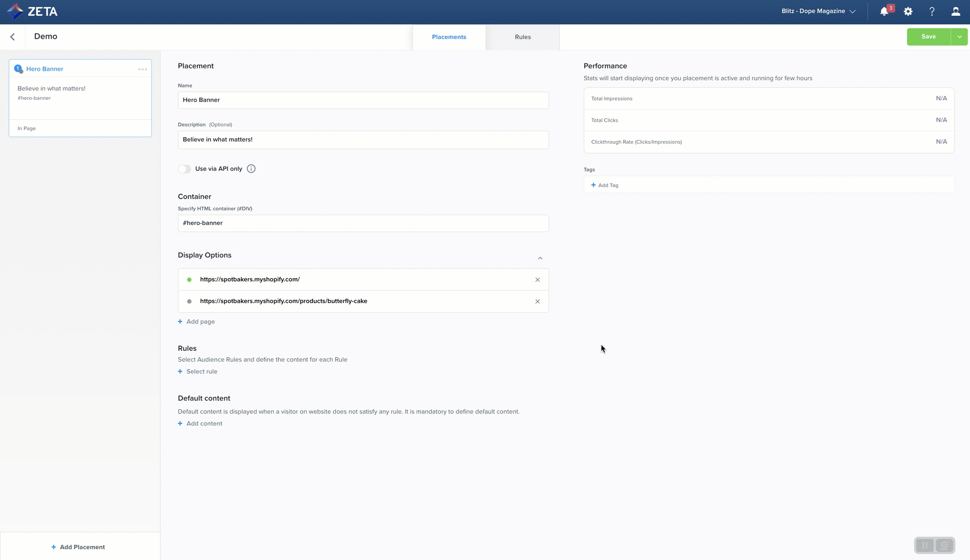Open the settings gear icon
970x560 pixels.
point(908,11)
